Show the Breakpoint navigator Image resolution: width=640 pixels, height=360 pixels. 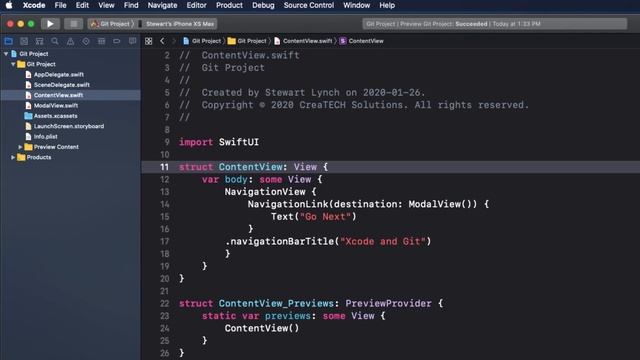117,41
